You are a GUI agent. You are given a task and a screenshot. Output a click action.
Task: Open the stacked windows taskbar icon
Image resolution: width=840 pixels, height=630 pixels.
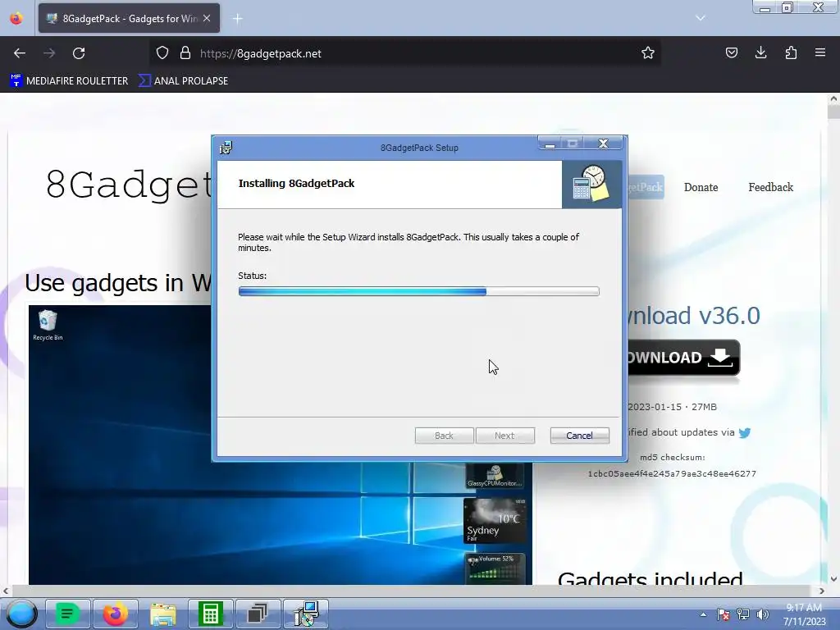258,614
